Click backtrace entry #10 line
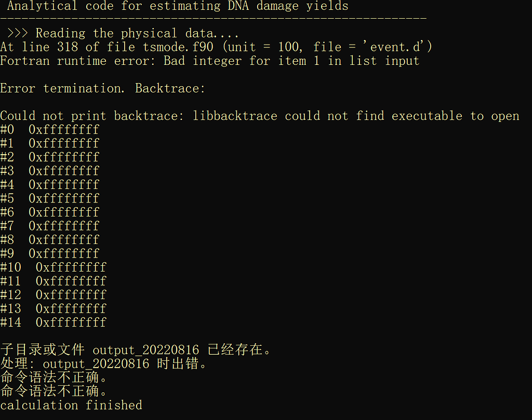This screenshot has width=532, height=420. pos(54,267)
